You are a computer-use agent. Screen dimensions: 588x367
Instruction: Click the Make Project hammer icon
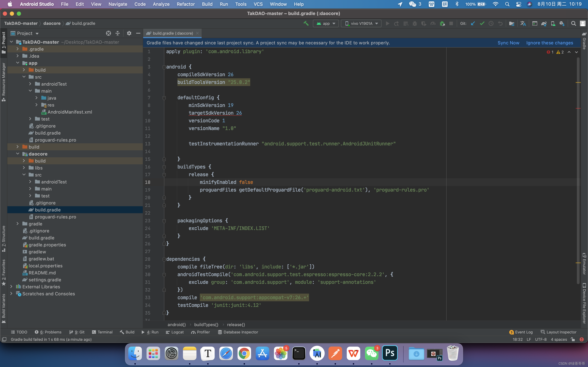click(306, 23)
